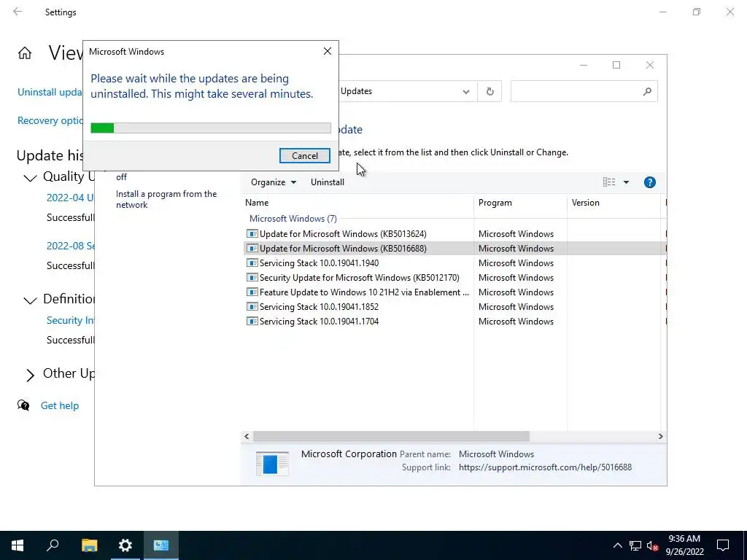Switch to Settings via taskbar gear
Viewport: 747px width, 560px height.
coord(125,545)
